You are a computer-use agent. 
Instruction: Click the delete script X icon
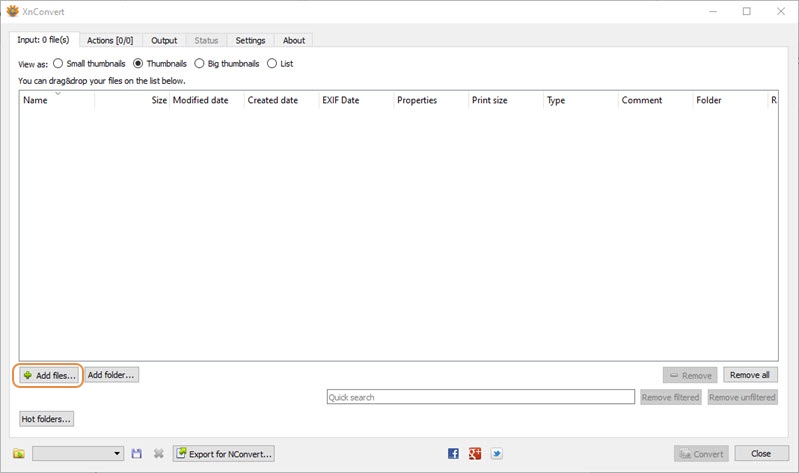[158, 454]
